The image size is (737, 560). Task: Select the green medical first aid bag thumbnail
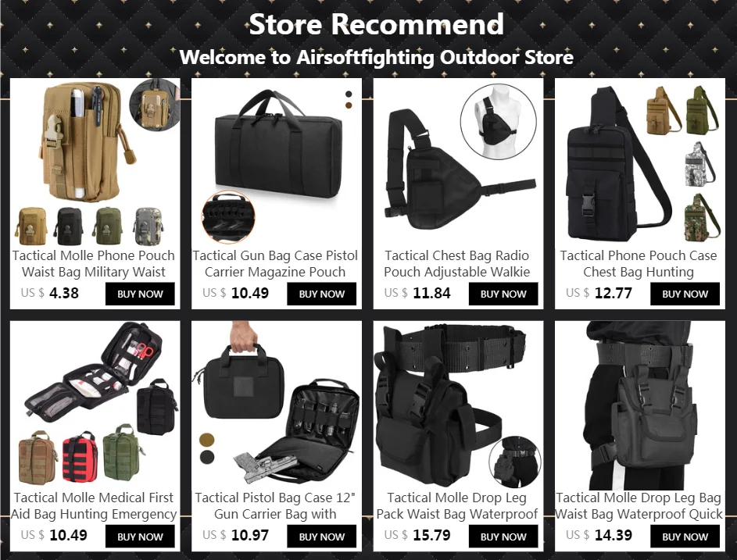coord(123,454)
